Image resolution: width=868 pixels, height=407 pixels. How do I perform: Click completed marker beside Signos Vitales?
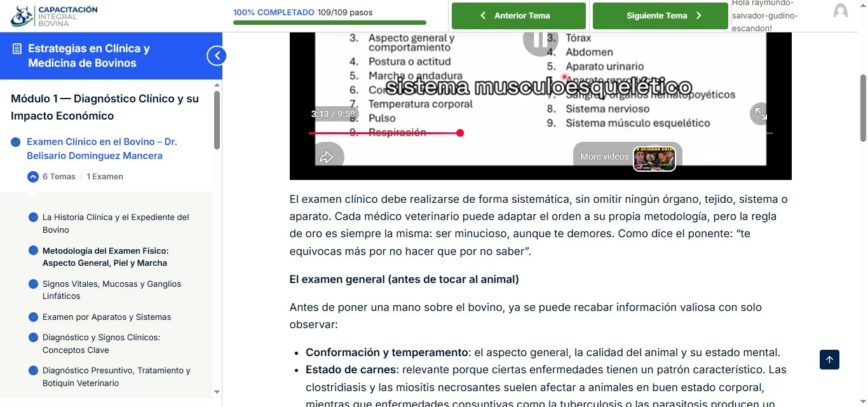click(33, 284)
